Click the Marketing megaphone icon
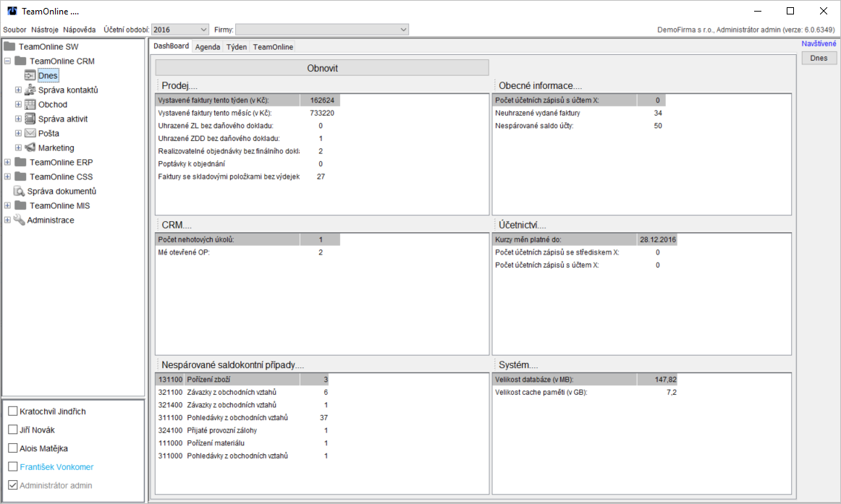Viewport: 841px width, 504px height. pyautogui.click(x=30, y=148)
